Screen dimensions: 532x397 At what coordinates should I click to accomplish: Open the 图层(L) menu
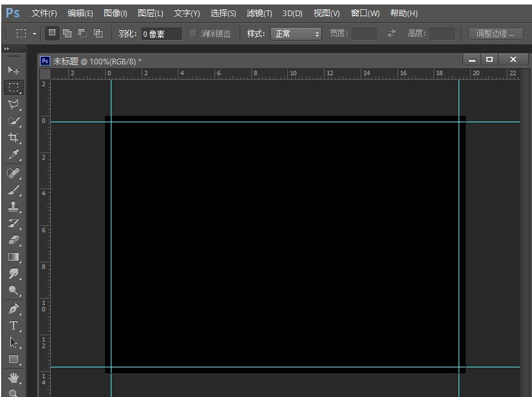click(x=150, y=13)
